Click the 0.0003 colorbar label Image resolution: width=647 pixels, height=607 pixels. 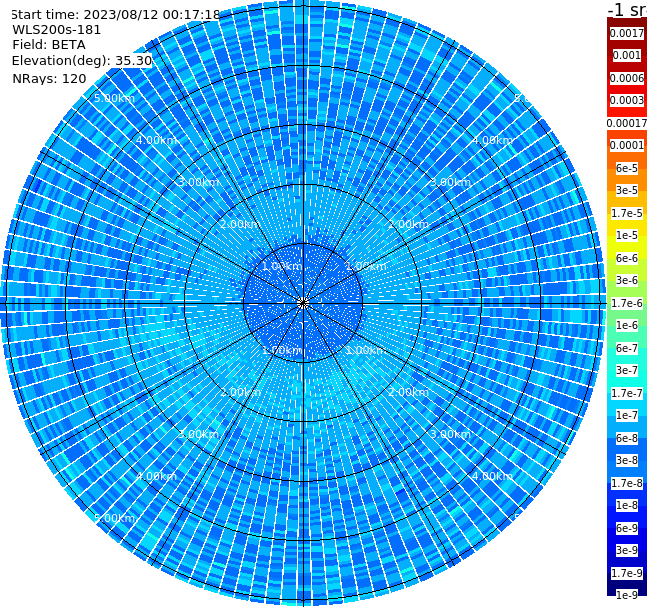pyautogui.click(x=627, y=100)
